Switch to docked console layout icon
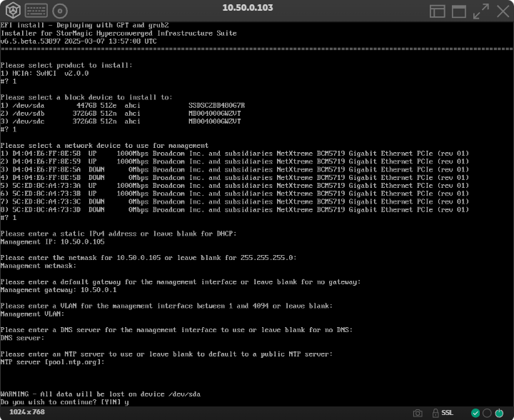Viewport: 514px width, 420px height. tap(438, 11)
